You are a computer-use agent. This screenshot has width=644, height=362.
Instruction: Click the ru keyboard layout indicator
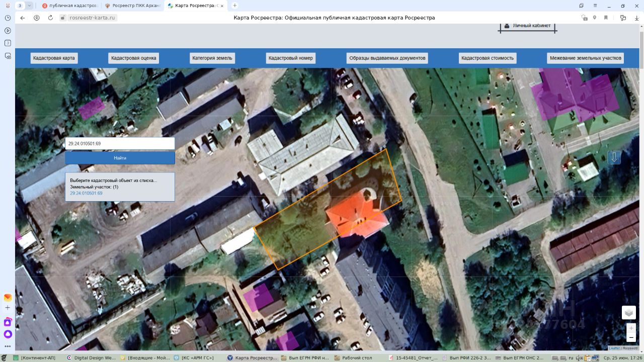coord(571,358)
